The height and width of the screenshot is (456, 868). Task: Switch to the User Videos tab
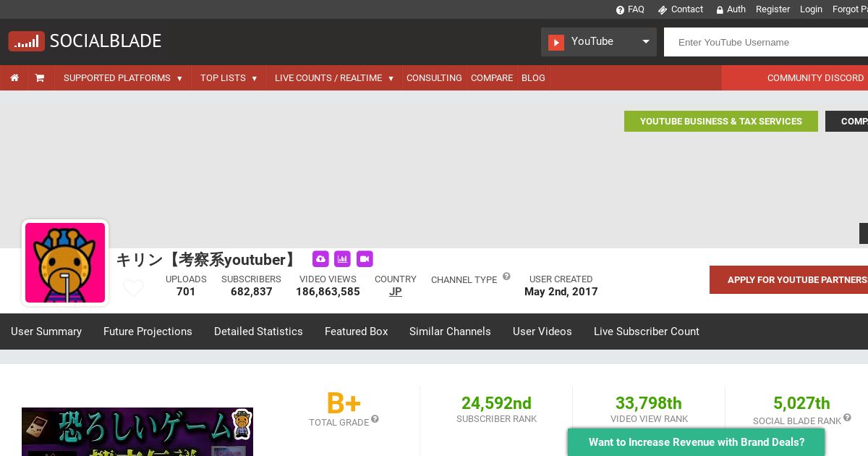pos(542,332)
